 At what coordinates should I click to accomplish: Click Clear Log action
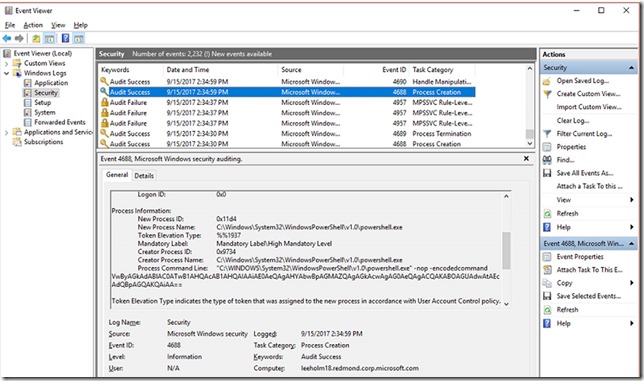tap(573, 121)
